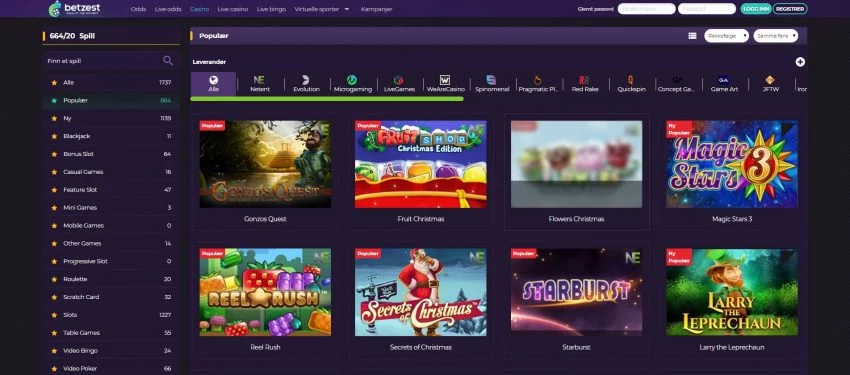Select the Populær category

pos(111,100)
